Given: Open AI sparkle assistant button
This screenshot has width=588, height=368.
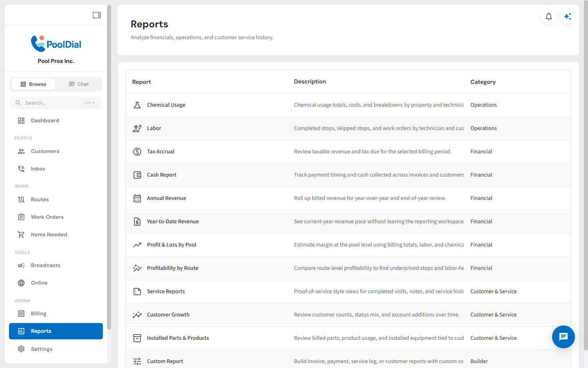Looking at the screenshot, I should [x=568, y=16].
